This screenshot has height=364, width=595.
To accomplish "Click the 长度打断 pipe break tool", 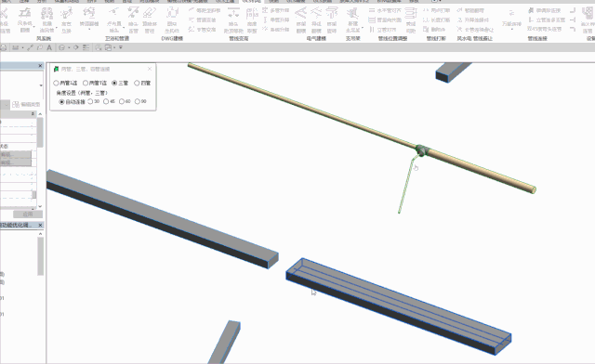I will pyautogui.click(x=437, y=20).
